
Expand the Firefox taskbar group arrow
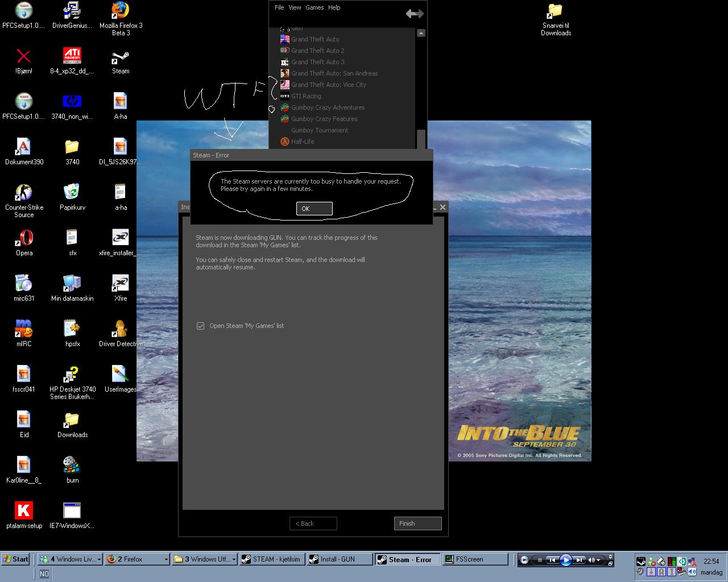pyautogui.click(x=166, y=560)
